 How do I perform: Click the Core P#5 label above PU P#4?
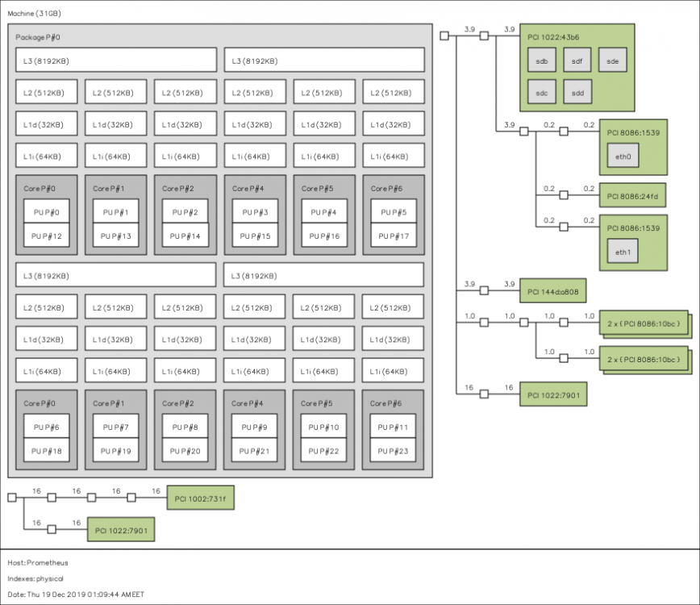tap(317, 189)
